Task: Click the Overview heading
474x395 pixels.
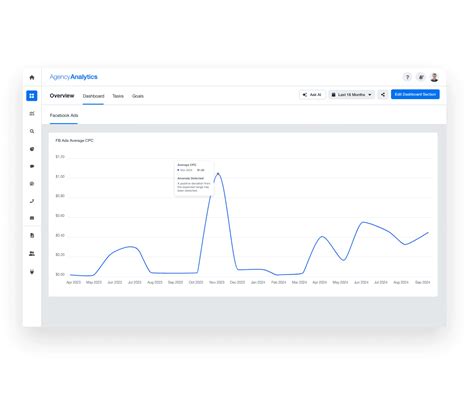Action: pos(62,96)
